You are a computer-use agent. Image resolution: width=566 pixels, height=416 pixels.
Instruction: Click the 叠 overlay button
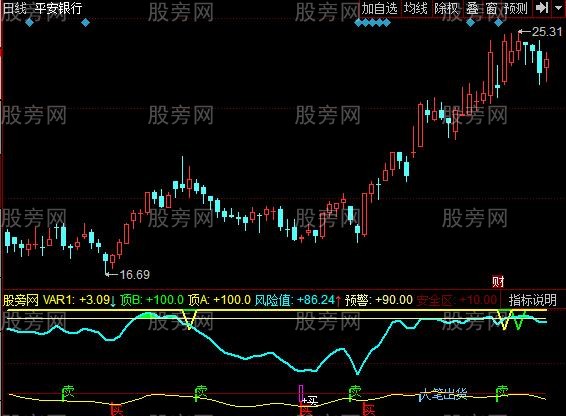coord(472,8)
